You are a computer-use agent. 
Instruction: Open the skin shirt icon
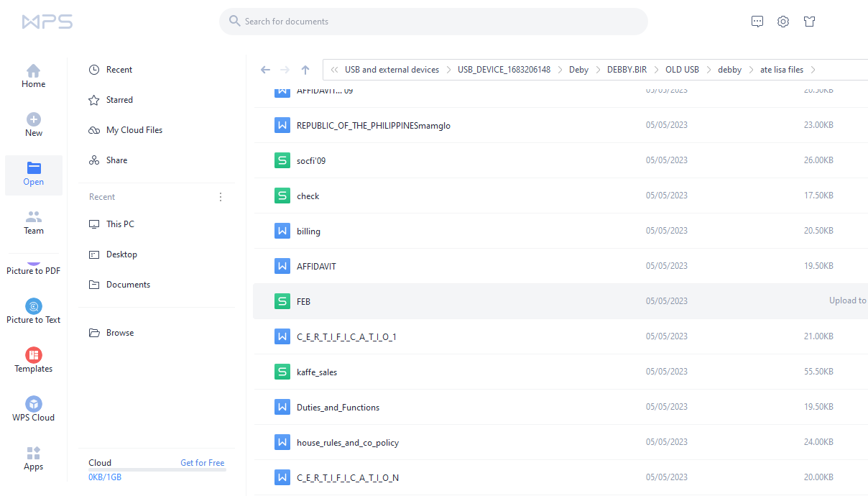(810, 22)
